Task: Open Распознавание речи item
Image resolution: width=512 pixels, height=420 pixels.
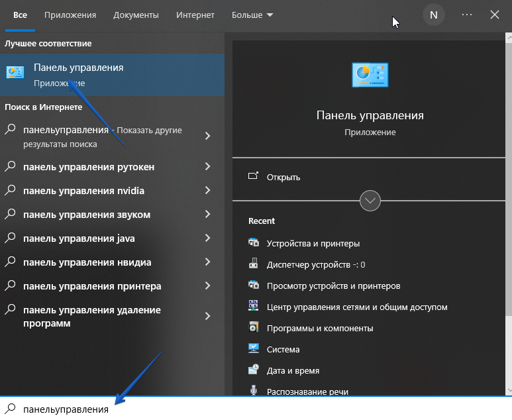Action: pyautogui.click(x=307, y=391)
